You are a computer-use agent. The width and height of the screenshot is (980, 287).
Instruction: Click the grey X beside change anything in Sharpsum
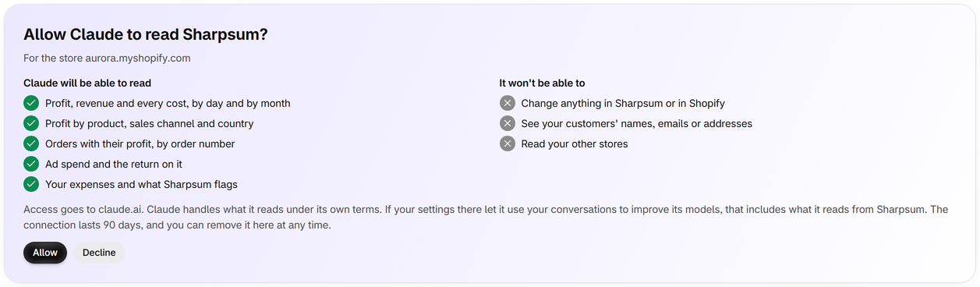tap(508, 103)
